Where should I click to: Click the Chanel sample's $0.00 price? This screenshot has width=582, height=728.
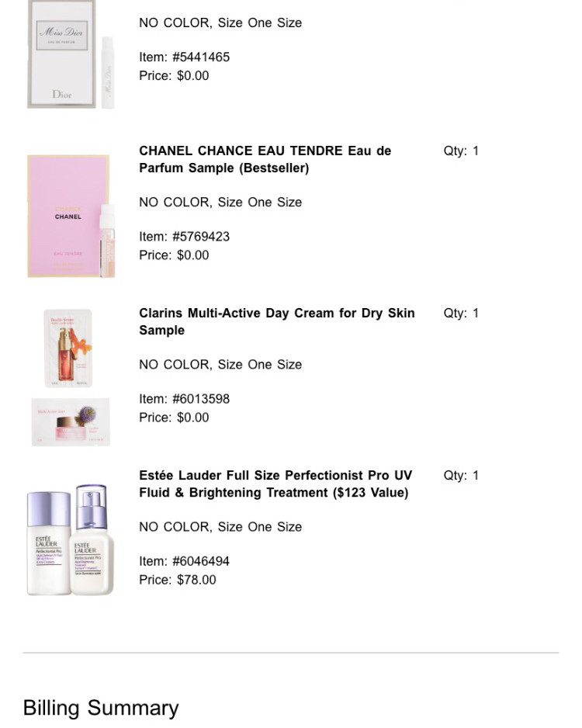tap(192, 255)
